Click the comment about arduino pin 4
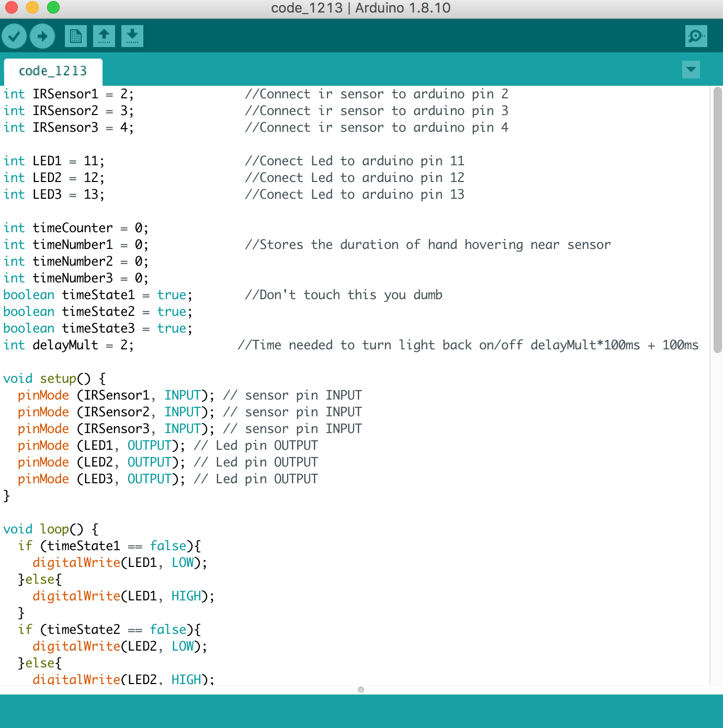723x728 pixels. point(377,128)
